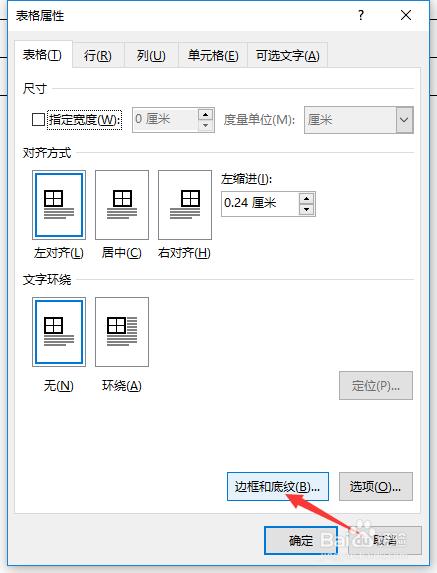Pick the right-align (右对齐) table icon
Image resolution: width=437 pixels, height=573 pixels.
pos(185,205)
